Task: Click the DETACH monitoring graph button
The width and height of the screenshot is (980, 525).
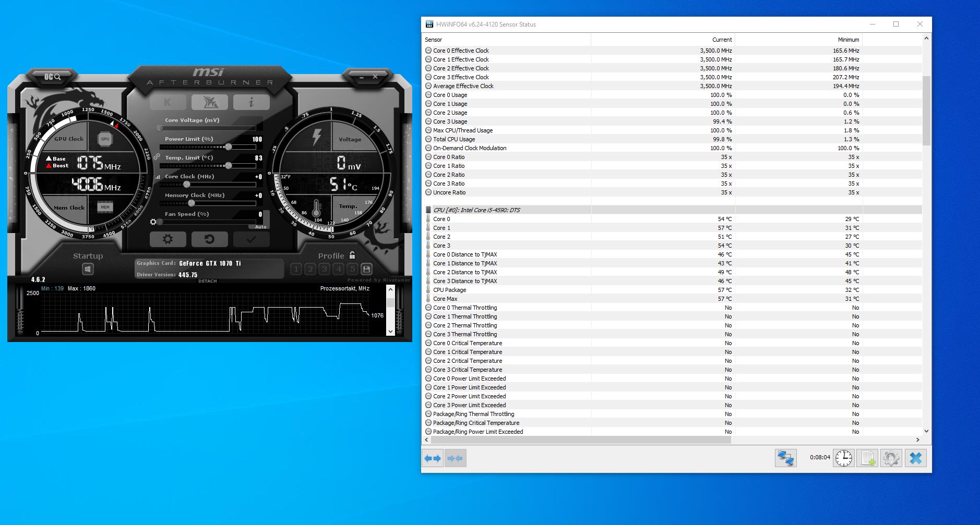Action: point(208,281)
